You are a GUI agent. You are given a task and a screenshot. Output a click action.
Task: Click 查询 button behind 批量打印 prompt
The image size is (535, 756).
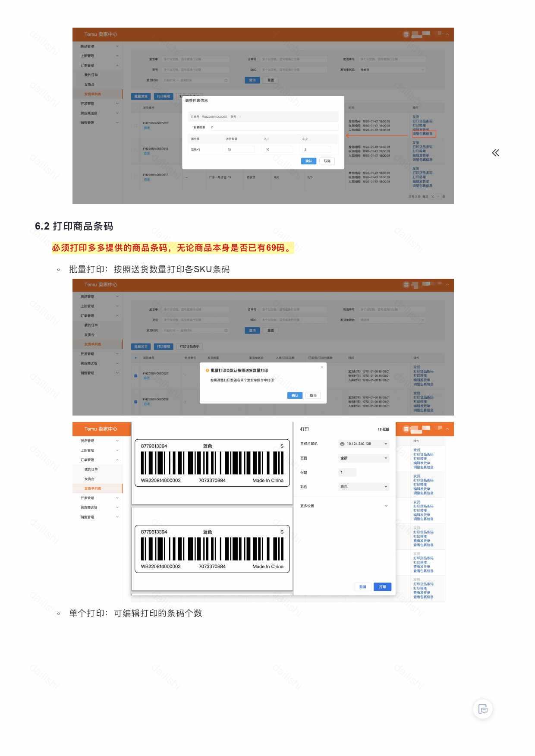[x=252, y=331]
